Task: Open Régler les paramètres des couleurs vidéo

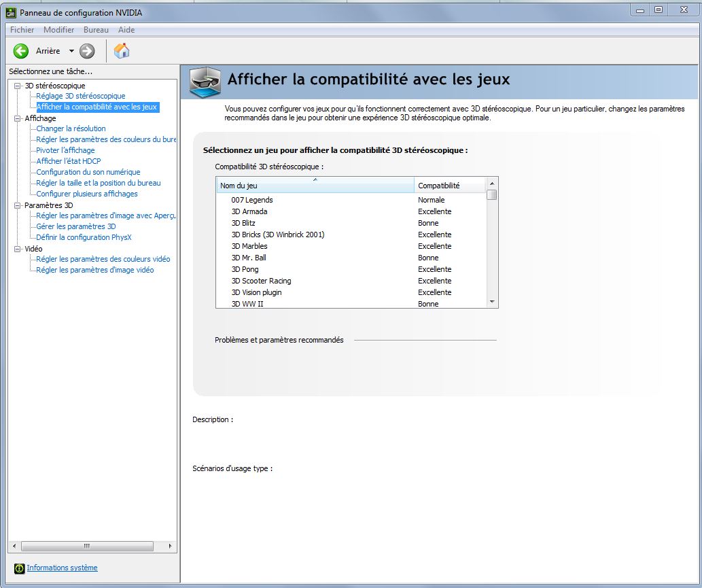Action: click(x=103, y=259)
